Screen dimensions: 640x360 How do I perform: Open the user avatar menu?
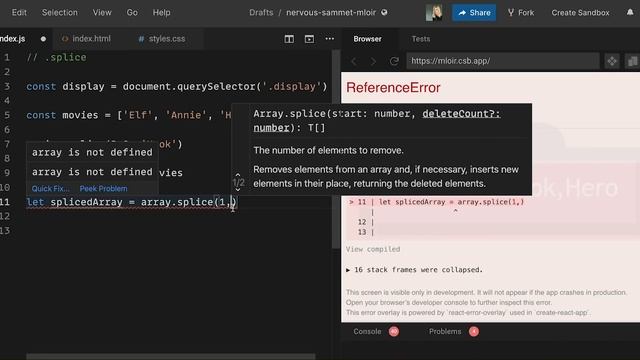coord(434,13)
